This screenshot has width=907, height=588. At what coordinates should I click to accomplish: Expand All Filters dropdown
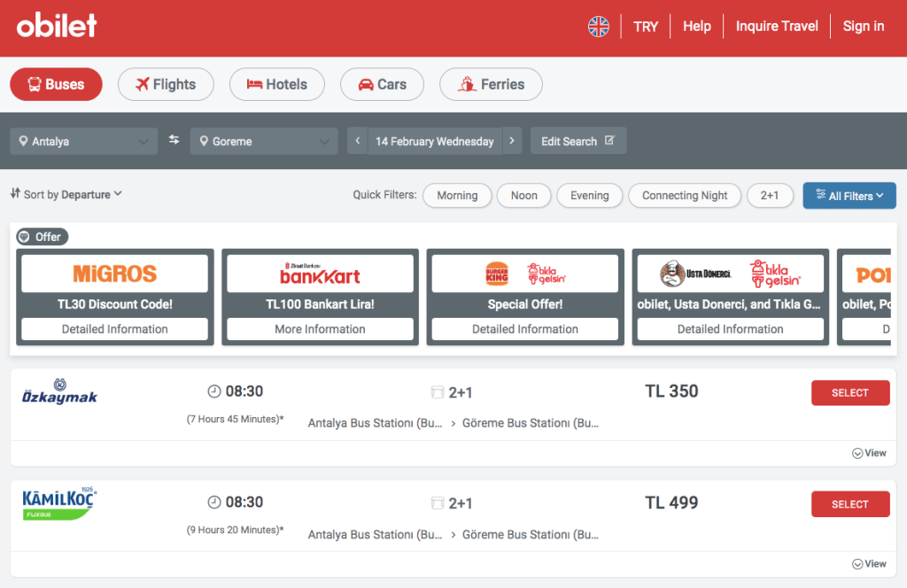(x=849, y=196)
